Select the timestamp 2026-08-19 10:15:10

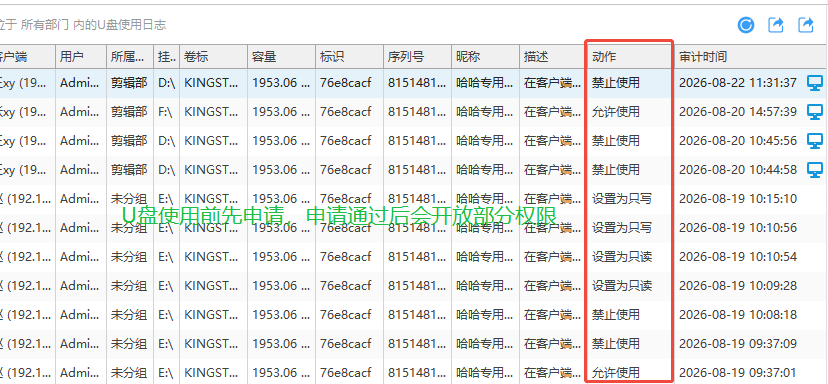[x=738, y=199]
